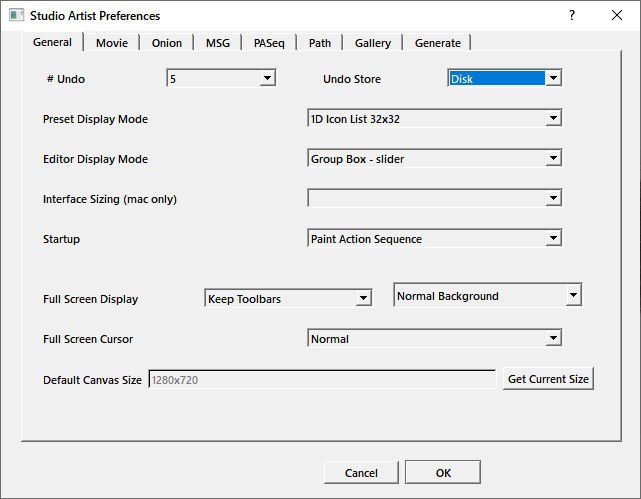Viewport: 641px width, 499px height.
Task: Select the MSG tab
Action: [217, 43]
